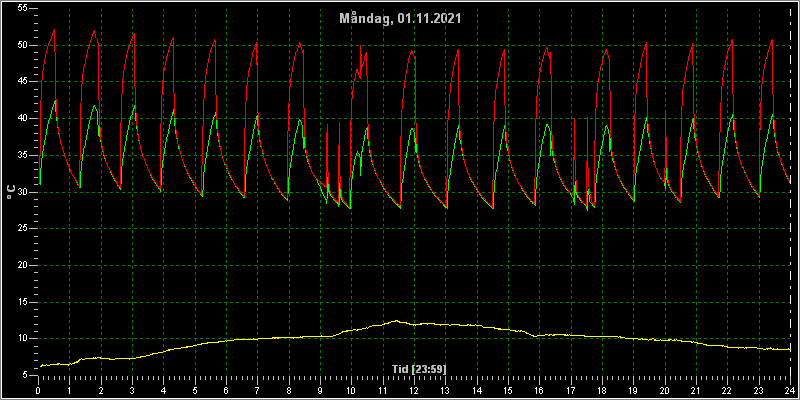Click the 10 value on temperature axis
This screenshot has width=800, height=400.
point(21,339)
